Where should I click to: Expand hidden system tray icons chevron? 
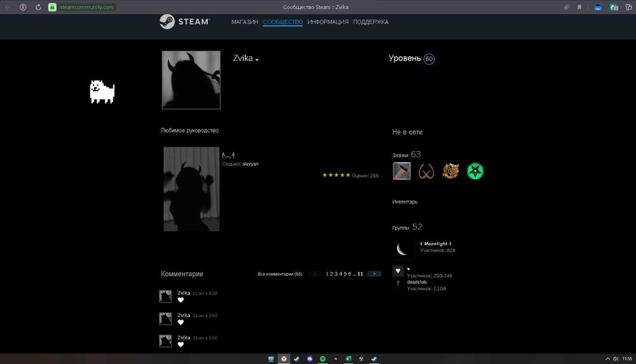click(x=607, y=359)
